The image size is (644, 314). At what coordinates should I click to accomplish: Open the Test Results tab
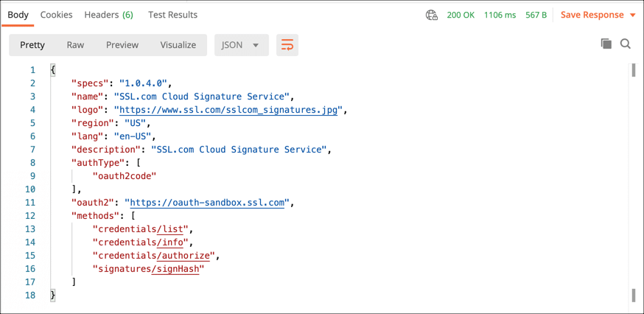click(x=172, y=15)
